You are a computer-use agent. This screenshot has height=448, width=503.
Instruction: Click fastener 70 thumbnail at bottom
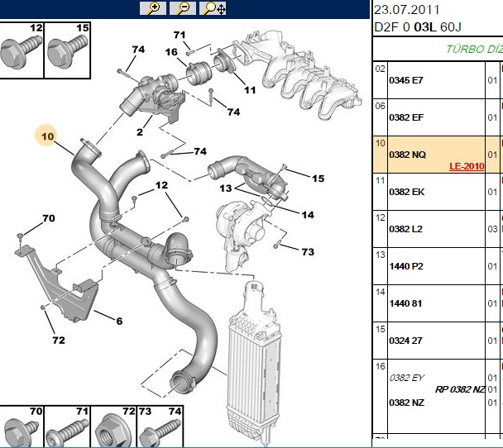coord(22,427)
